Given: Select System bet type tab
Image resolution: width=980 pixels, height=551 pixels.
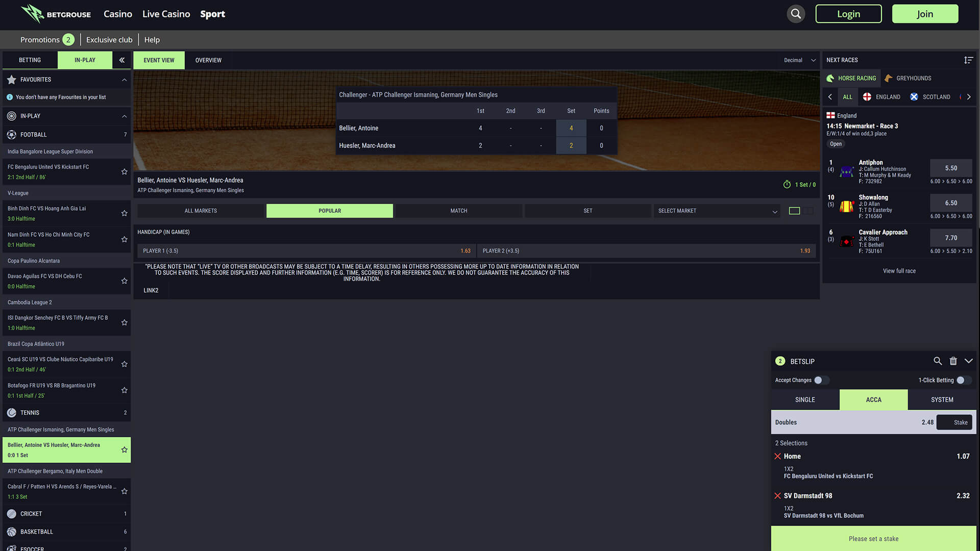Looking at the screenshot, I should (x=942, y=400).
